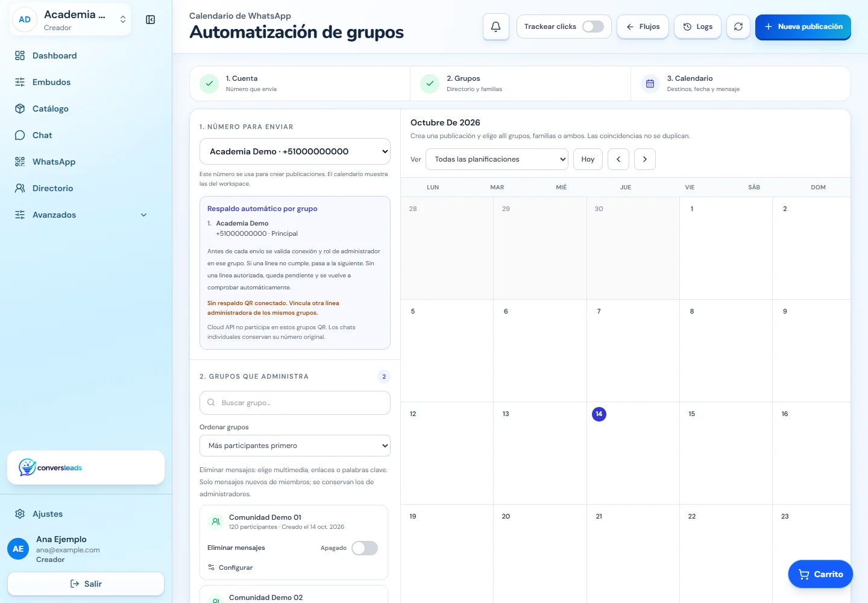
Task: Click the notifications bell icon
Action: pyautogui.click(x=495, y=27)
